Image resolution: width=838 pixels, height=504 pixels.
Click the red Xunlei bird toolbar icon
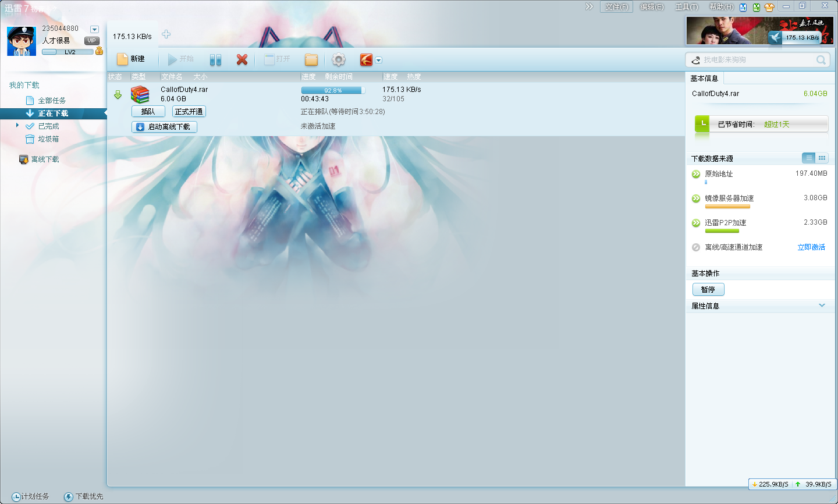pyautogui.click(x=366, y=59)
